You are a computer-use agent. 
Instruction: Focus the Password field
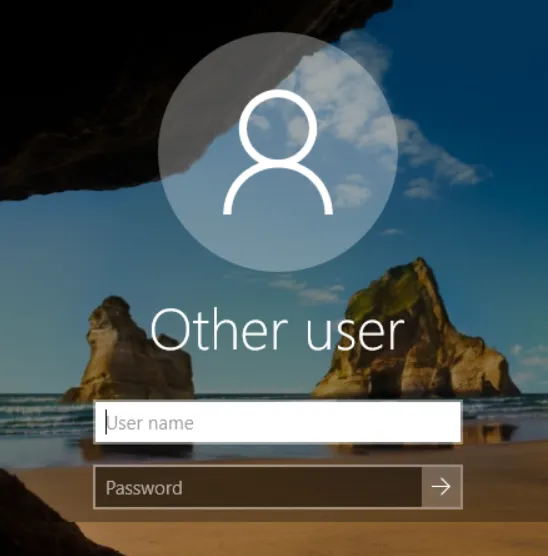pyautogui.click(x=258, y=487)
